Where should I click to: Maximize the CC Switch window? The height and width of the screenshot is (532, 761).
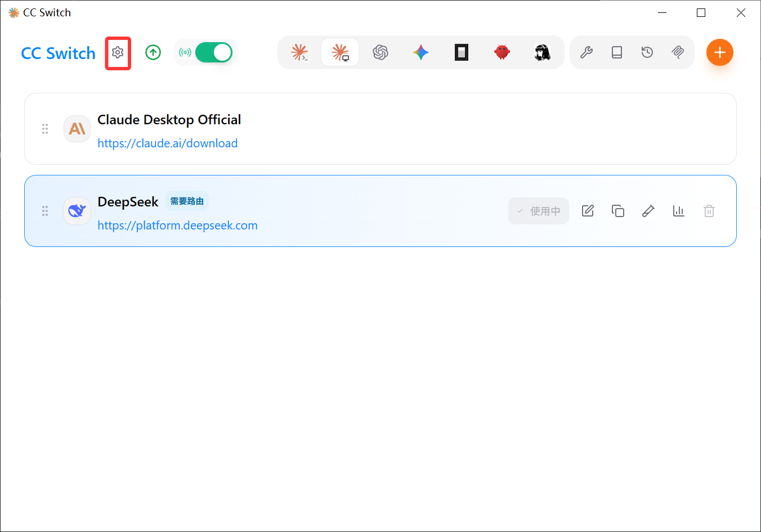pyautogui.click(x=701, y=12)
